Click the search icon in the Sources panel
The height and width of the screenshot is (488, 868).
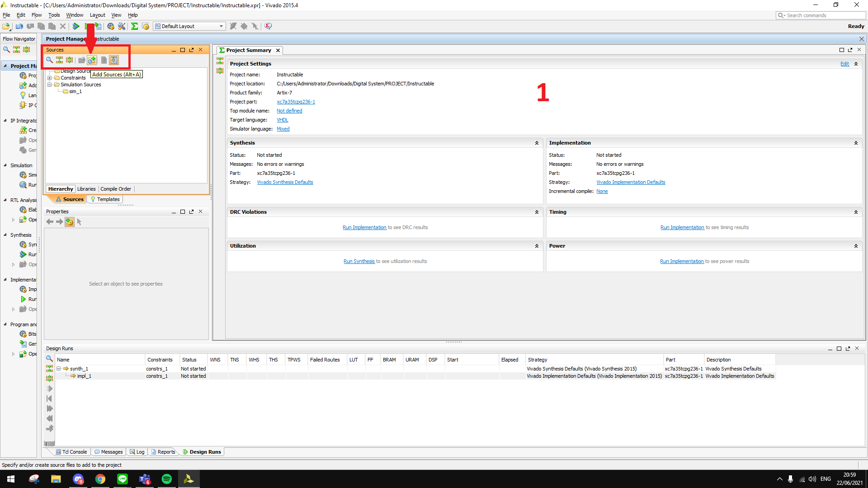pyautogui.click(x=49, y=60)
